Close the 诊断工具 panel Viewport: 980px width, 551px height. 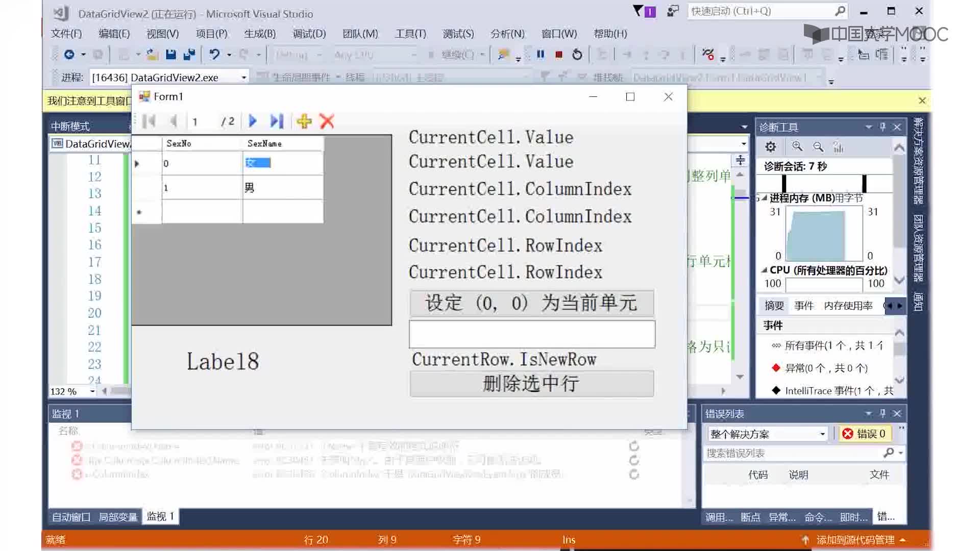click(x=897, y=127)
